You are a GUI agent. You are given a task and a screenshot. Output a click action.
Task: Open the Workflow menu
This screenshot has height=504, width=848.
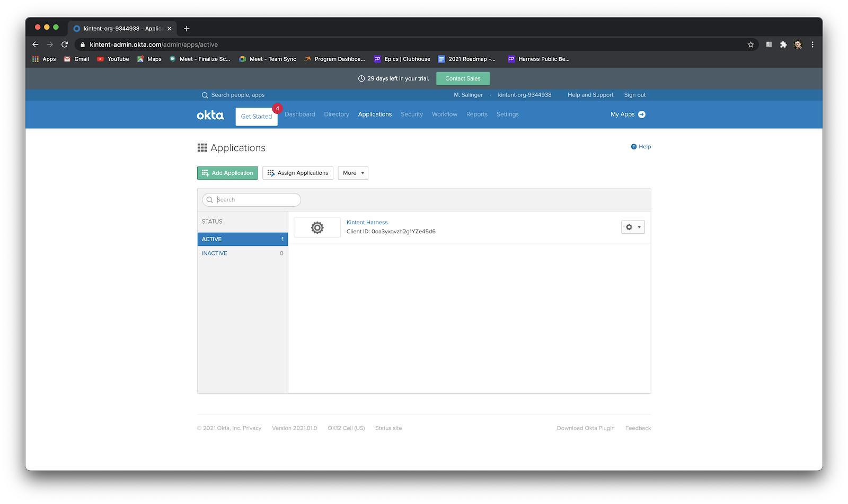[x=445, y=114]
